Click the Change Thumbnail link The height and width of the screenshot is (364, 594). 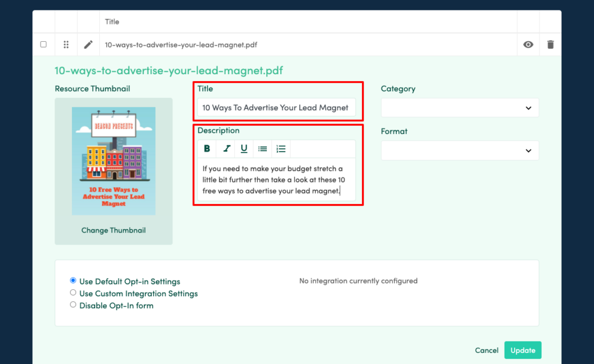(114, 230)
